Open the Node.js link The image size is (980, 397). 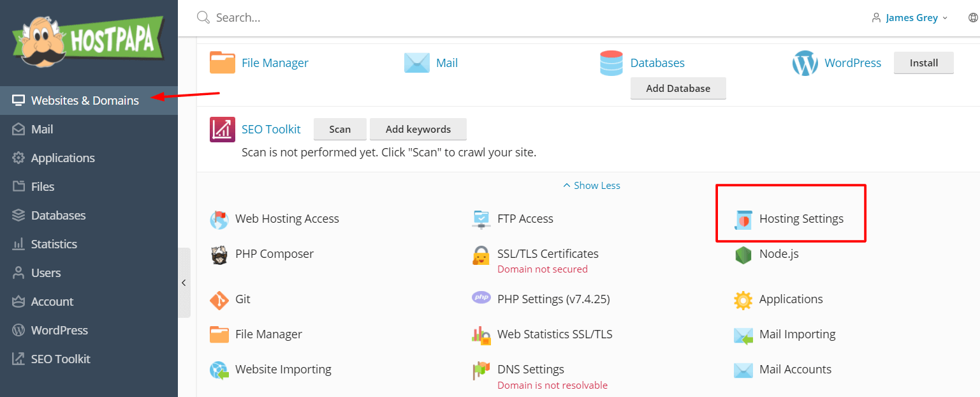(x=779, y=253)
